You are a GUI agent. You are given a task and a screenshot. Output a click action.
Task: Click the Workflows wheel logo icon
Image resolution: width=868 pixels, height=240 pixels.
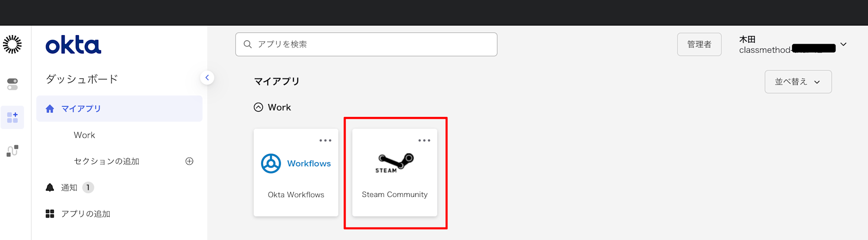click(x=271, y=164)
